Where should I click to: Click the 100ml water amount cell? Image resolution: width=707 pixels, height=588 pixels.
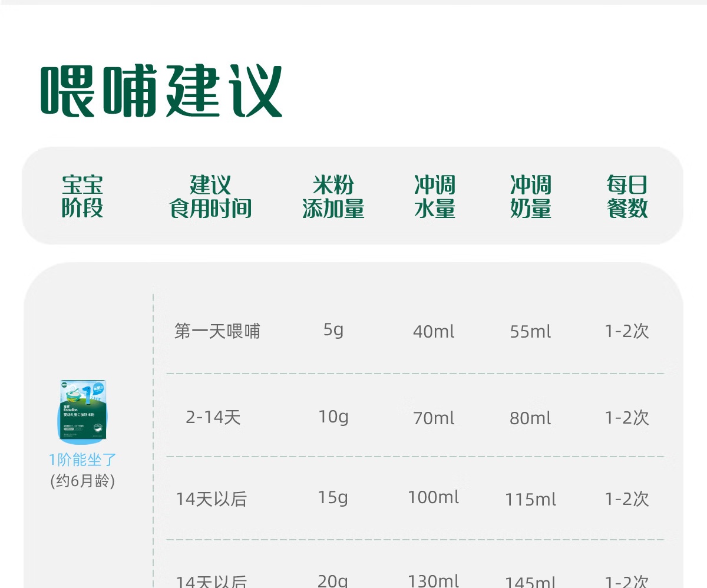point(434,497)
